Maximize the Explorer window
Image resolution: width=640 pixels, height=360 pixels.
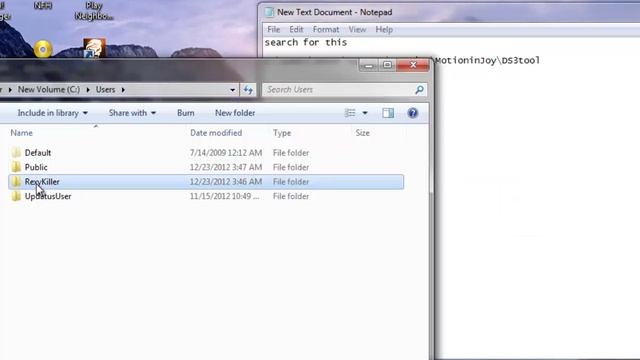[387, 65]
